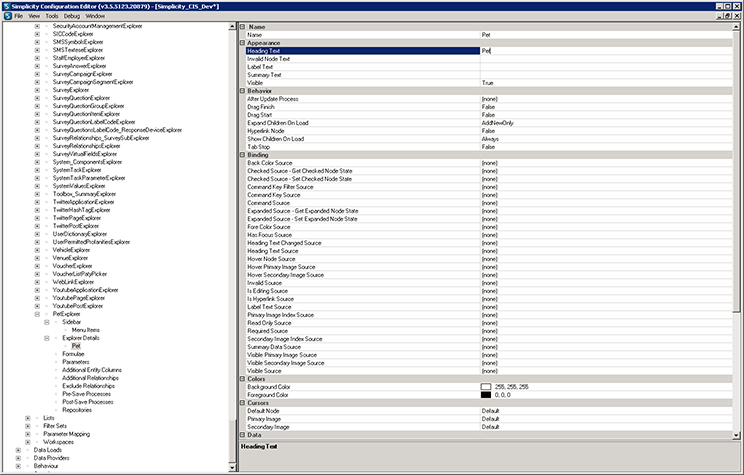Open the Debug menu
The image size is (744, 475).
[x=72, y=16]
